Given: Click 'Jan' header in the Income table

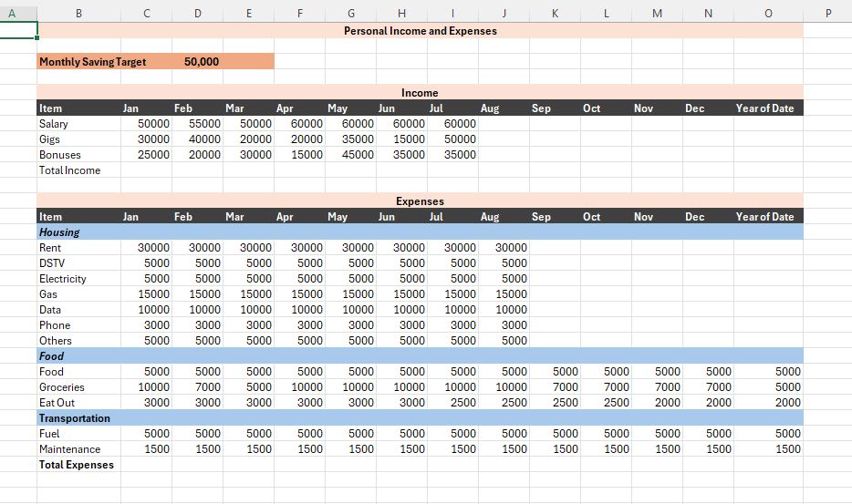Looking at the screenshot, I should [130, 108].
